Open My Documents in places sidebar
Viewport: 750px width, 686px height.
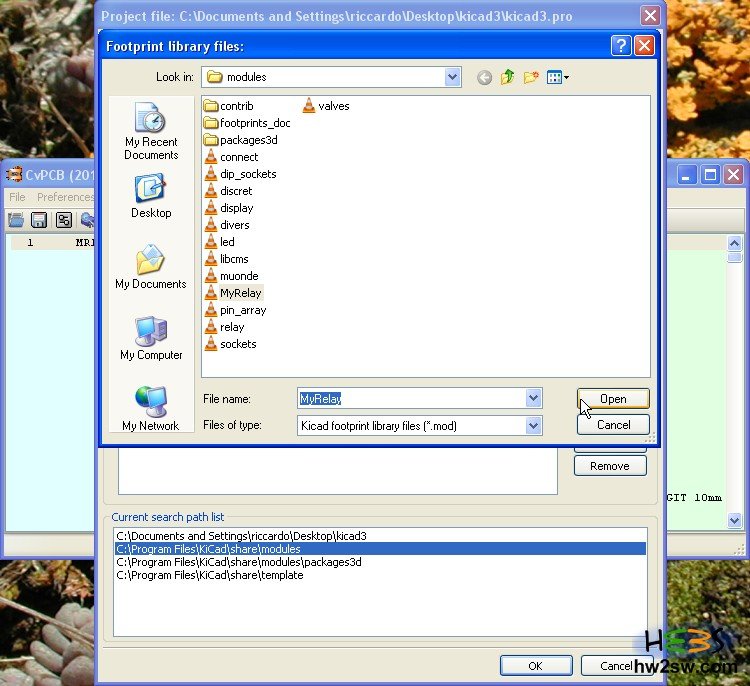[151, 268]
